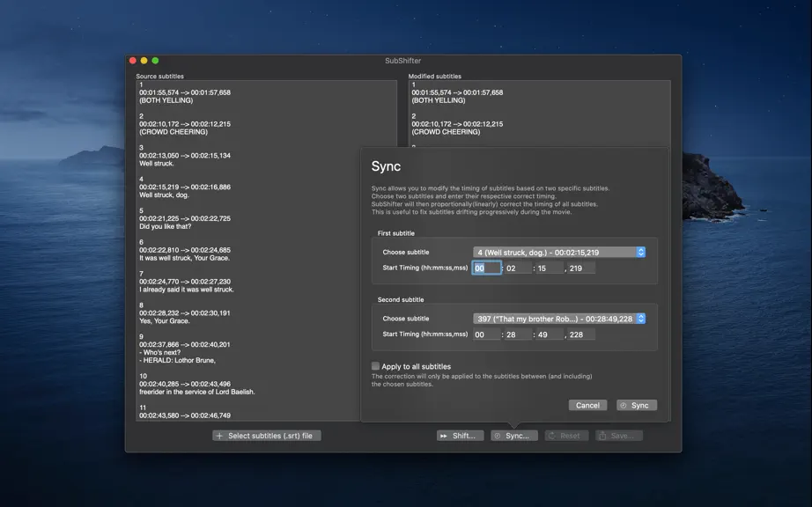
Task: Click the plus icon on Select subtitles button
Action: tap(219, 436)
